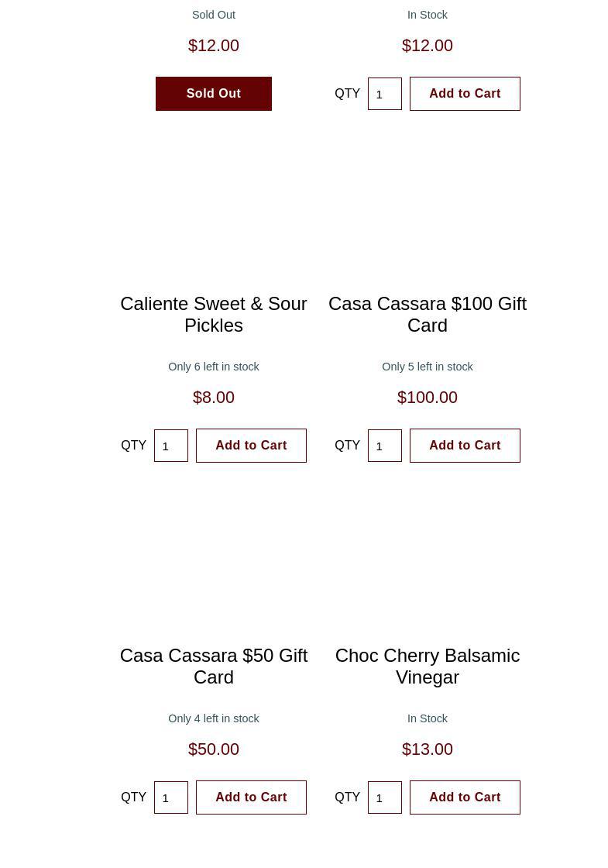The width and height of the screenshot is (608, 868).
Task: Click quantity field for Caliente Pickles
Action: pos(170,446)
